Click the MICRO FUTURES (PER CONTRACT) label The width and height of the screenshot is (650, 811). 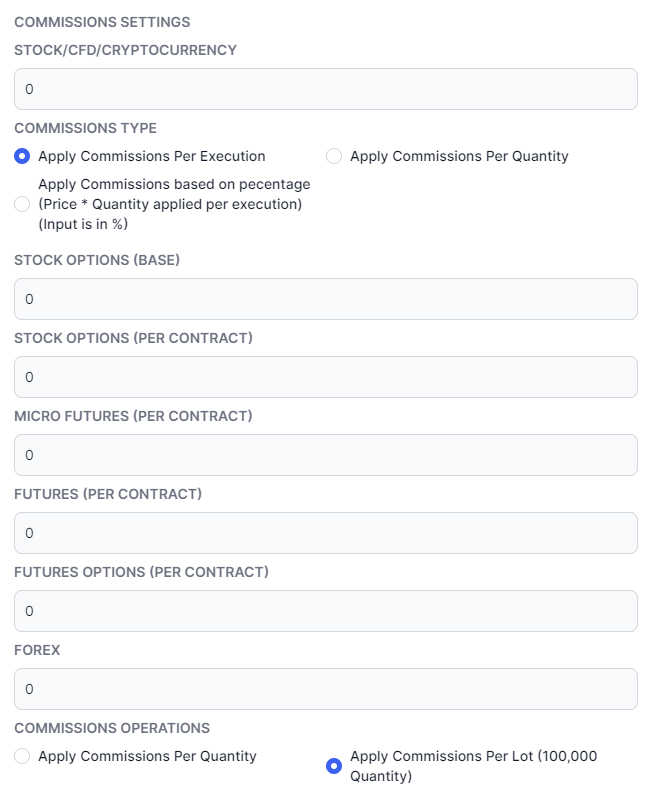pyautogui.click(x=133, y=416)
